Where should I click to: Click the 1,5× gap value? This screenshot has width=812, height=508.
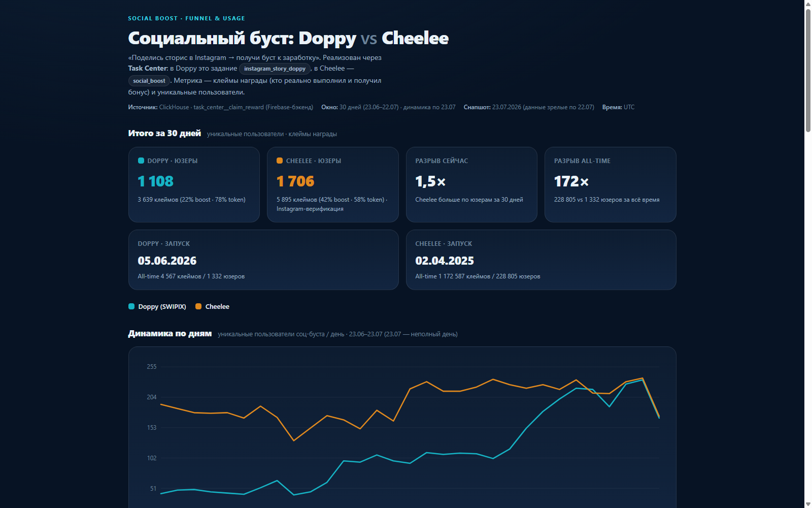(430, 181)
